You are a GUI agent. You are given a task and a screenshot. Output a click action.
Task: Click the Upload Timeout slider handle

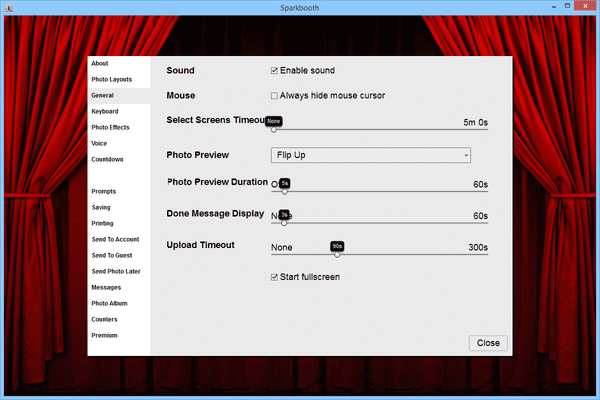pyautogui.click(x=337, y=255)
